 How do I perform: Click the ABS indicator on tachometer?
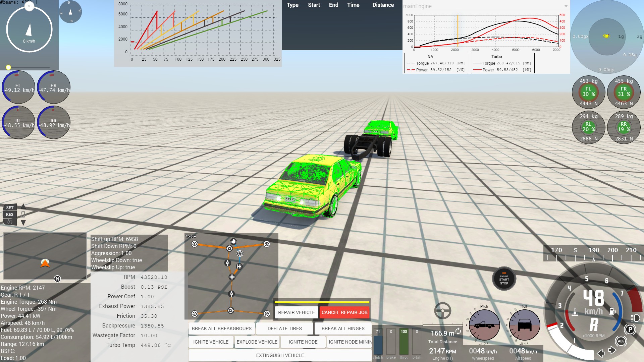(621, 341)
